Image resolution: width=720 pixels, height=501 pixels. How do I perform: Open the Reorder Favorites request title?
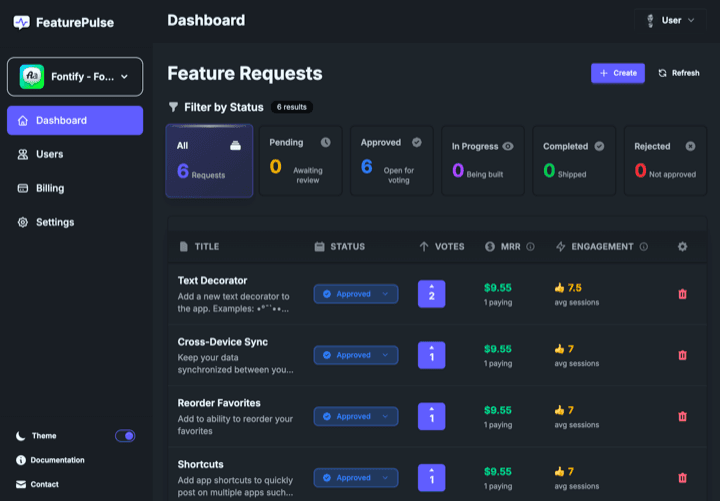coord(219,403)
